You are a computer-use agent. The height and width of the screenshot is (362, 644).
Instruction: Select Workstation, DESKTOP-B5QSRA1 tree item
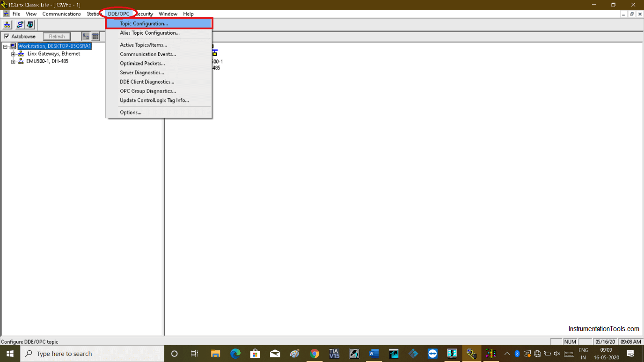point(55,46)
